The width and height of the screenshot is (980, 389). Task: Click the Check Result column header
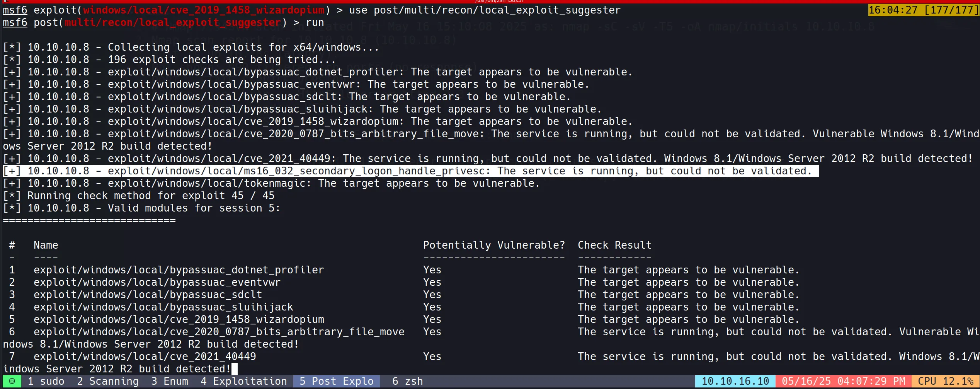[x=614, y=245]
